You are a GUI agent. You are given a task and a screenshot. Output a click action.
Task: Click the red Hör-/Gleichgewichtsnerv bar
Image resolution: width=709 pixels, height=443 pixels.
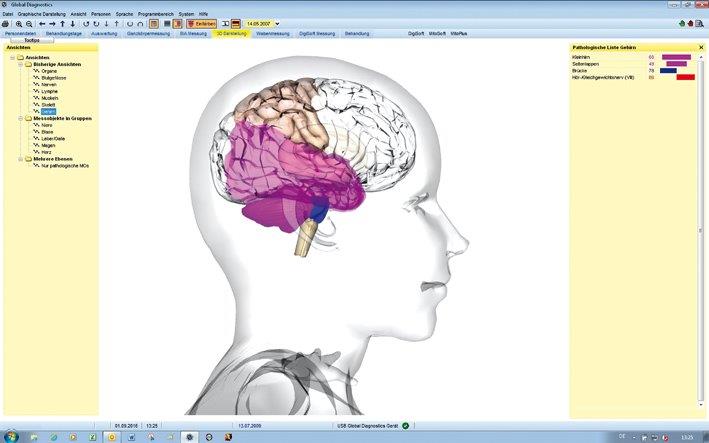click(x=685, y=77)
